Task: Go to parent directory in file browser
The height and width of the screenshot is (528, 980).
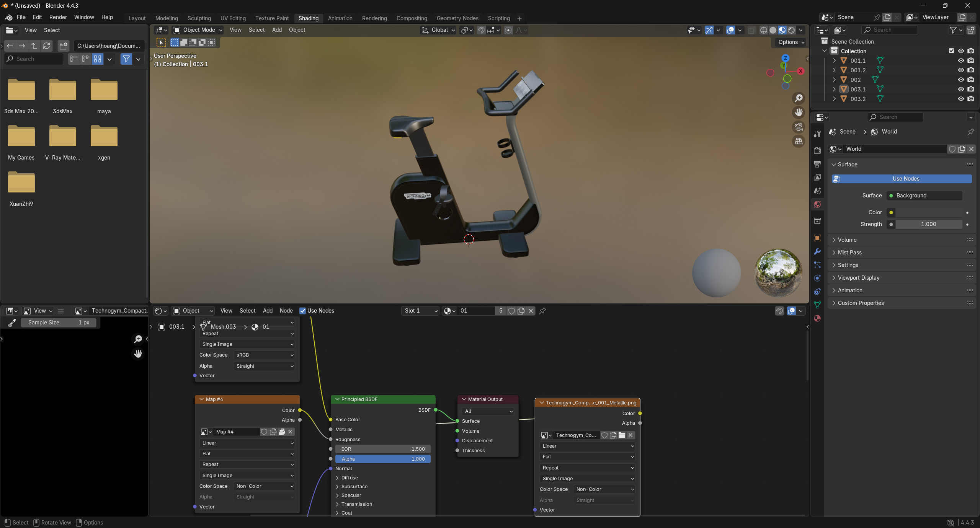Action: pos(34,46)
